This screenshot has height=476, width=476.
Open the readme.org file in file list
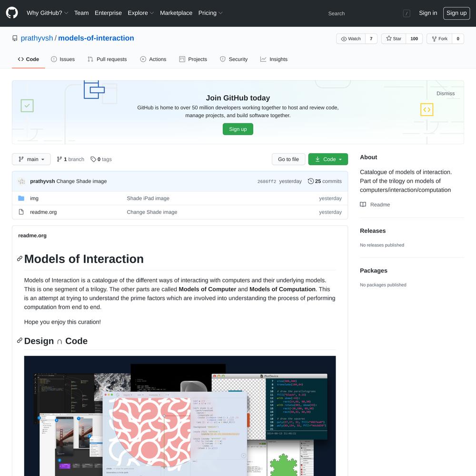click(x=43, y=212)
